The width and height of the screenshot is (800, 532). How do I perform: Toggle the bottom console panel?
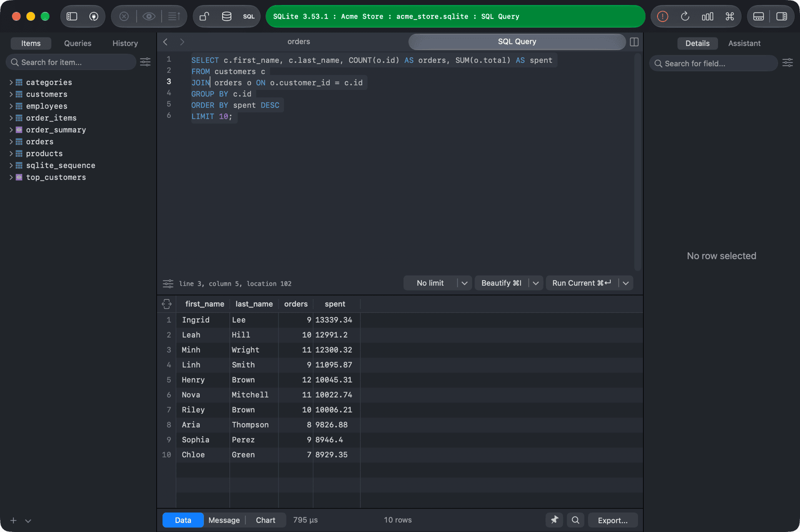pyautogui.click(x=758, y=16)
